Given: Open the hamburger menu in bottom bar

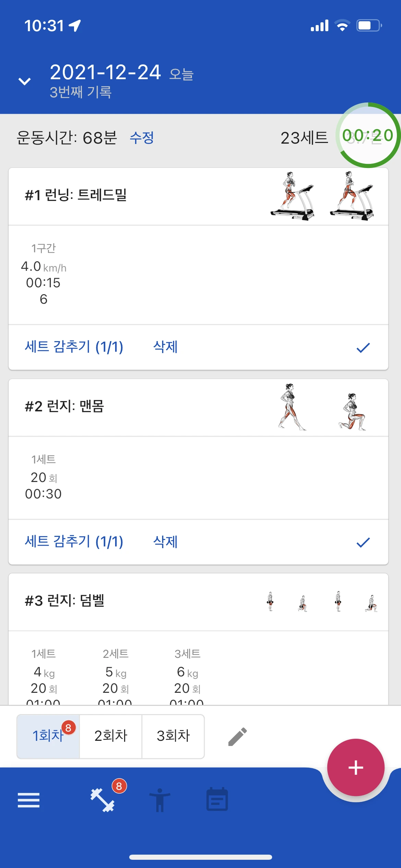Looking at the screenshot, I should tap(28, 800).
